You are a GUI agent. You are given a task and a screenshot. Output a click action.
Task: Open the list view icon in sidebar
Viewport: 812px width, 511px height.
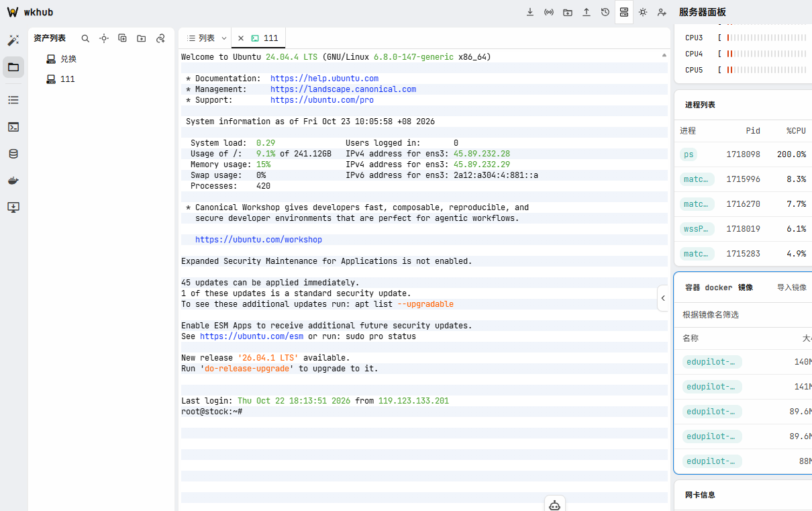(x=13, y=100)
